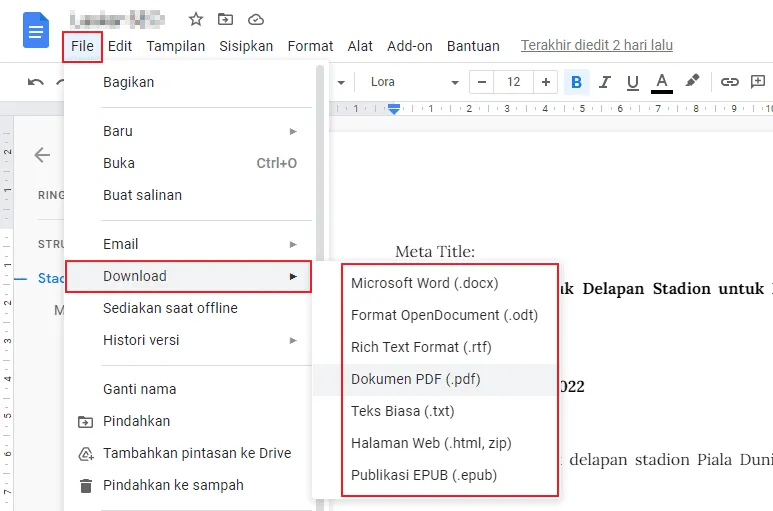
Task: Open the Add-on menu
Action: [410, 46]
